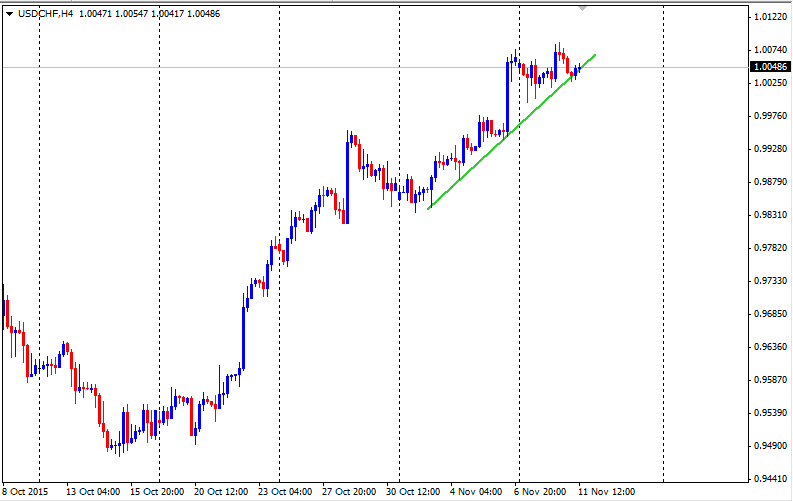Click the 0.97820 price axis label
Viewport: 793px width, 501px height.
click(x=770, y=248)
